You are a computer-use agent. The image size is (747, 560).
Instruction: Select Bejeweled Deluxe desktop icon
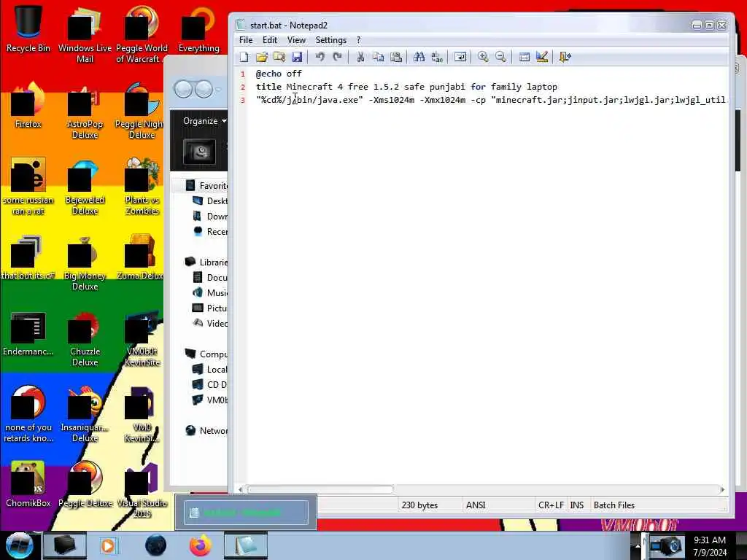tap(85, 187)
